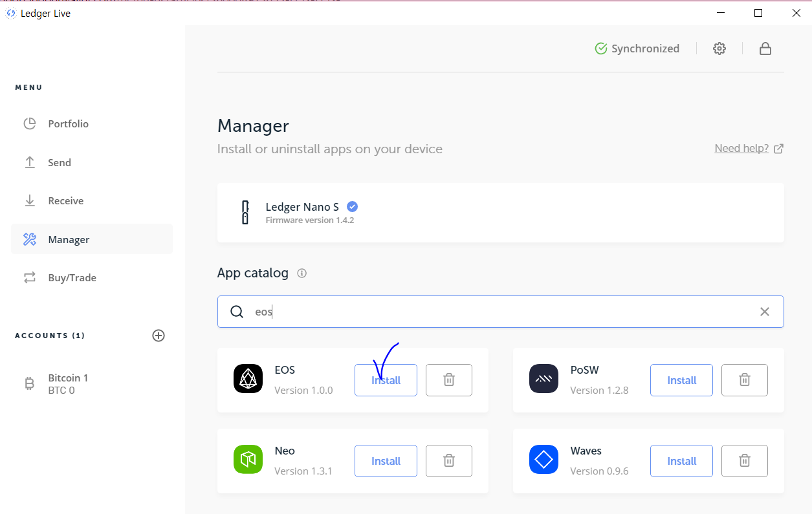
Task: Click the Neo Version 1.3.1 text
Action: [x=303, y=471]
